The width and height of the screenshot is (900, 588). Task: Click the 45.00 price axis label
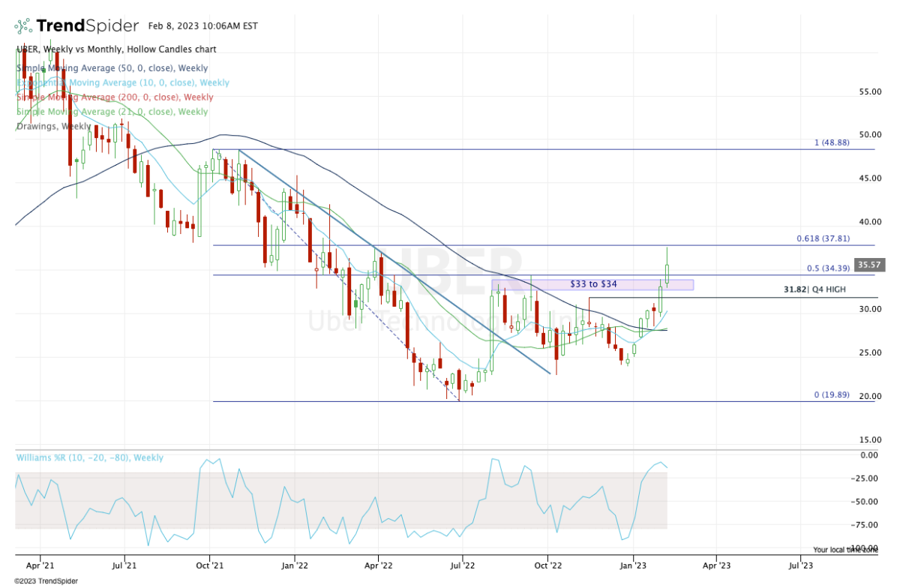coord(869,178)
